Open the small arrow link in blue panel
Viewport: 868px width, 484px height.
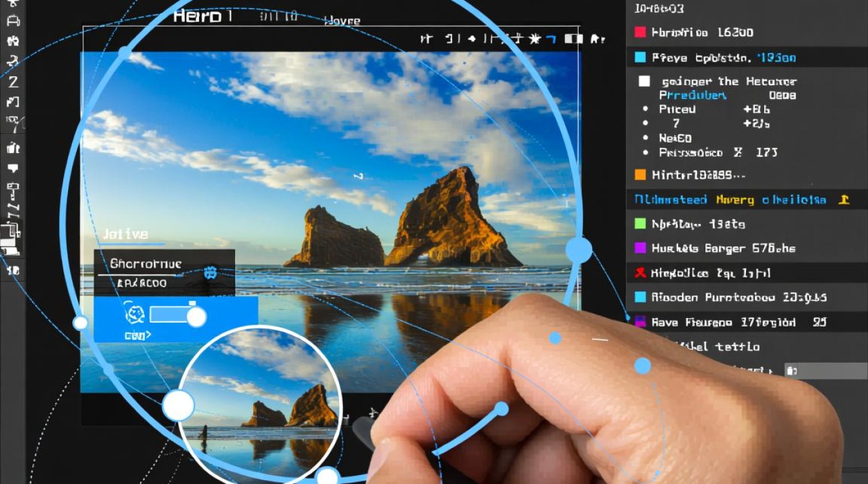138,335
